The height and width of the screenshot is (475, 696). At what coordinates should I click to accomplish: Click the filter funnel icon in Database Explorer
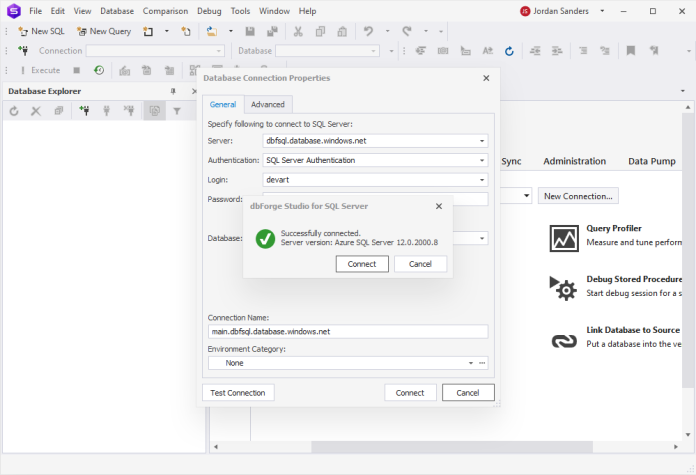pos(177,111)
